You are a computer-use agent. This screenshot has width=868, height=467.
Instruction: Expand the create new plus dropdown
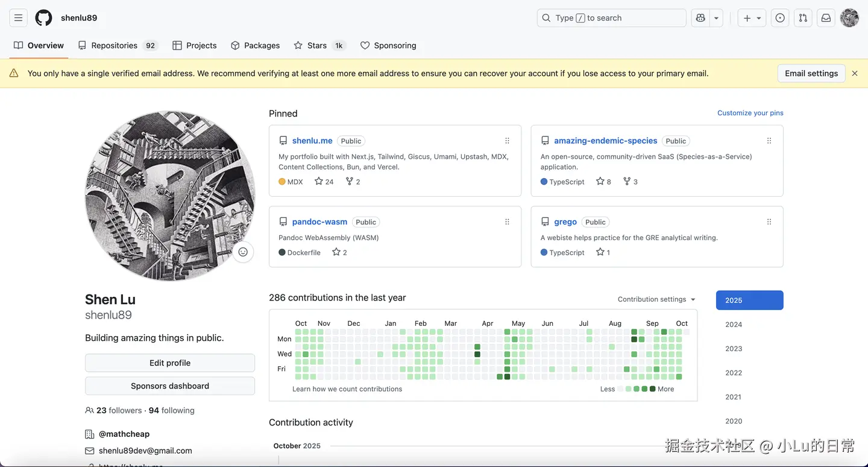752,18
